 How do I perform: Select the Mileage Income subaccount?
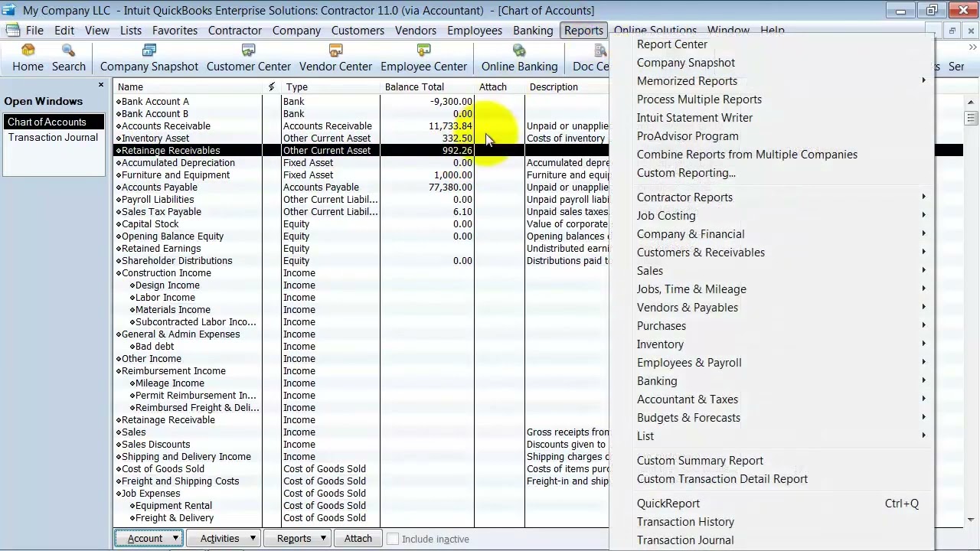tap(361, 383)
